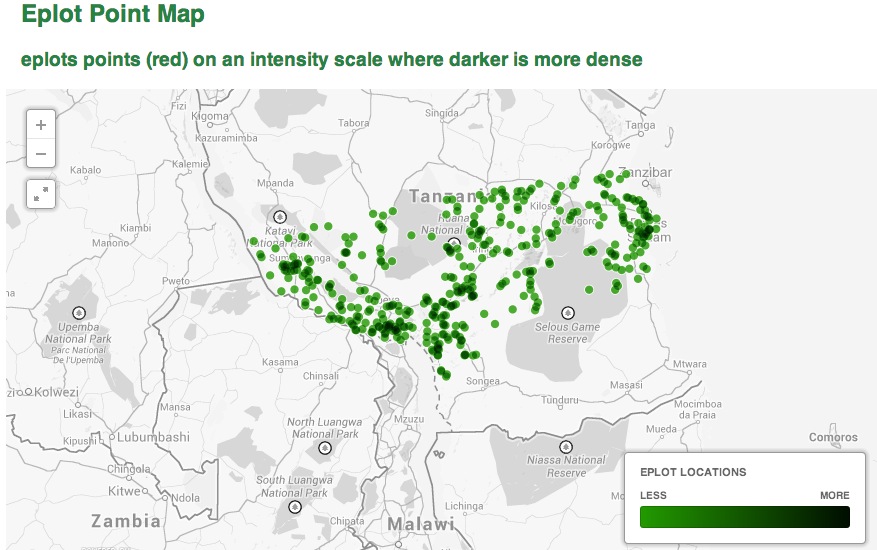The image size is (877, 550).
Task: Click the Singida label on map
Action: 442,113
